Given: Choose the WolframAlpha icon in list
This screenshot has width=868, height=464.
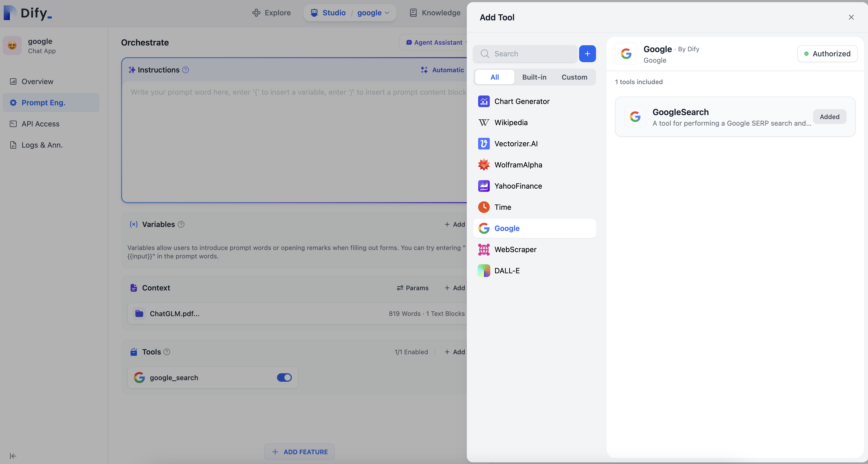Looking at the screenshot, I should click(x=483, y=165).
